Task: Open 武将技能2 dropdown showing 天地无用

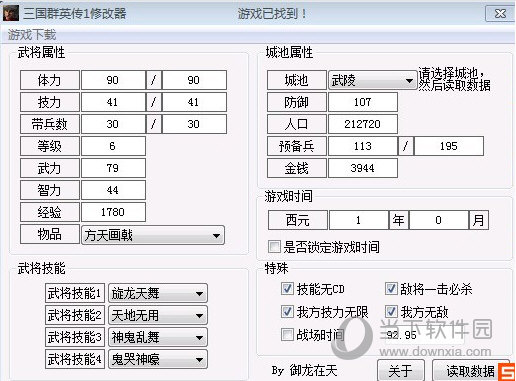Action: pos(158,315)
